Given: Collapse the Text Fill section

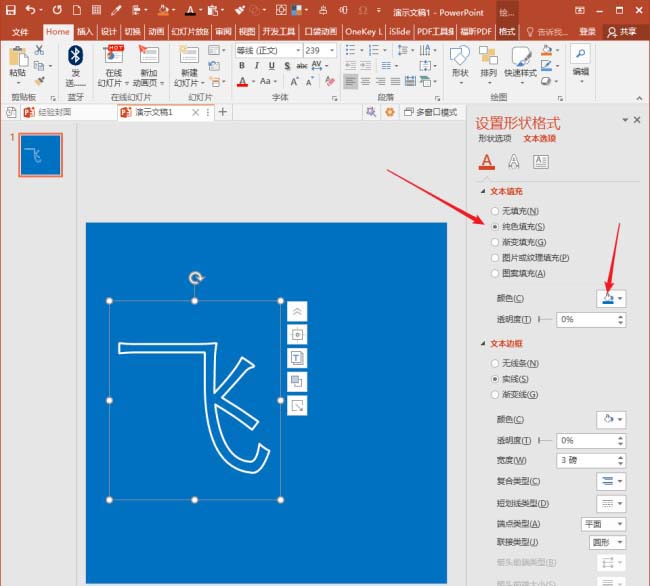Looking at the screenshot, I should [483, 191].
